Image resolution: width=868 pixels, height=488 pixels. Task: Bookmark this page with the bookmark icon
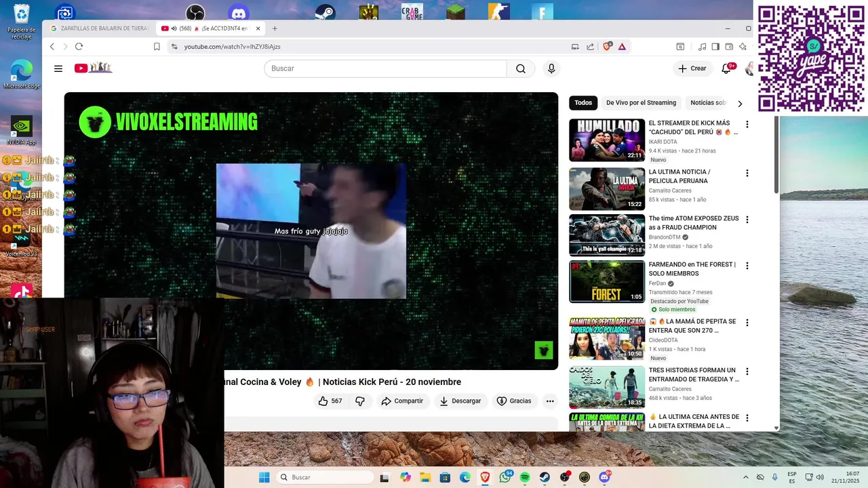[x=157, y=47]
